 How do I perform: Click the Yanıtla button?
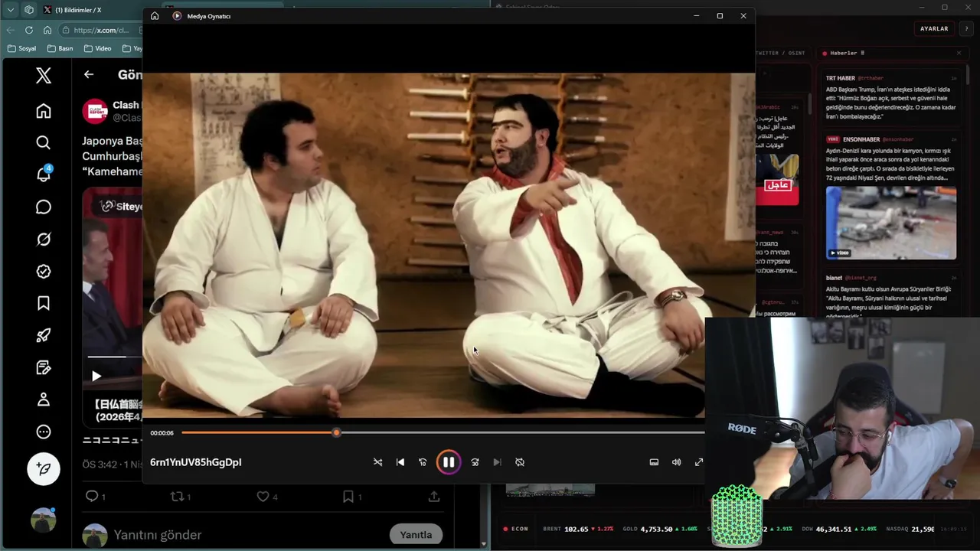[416, 535]
